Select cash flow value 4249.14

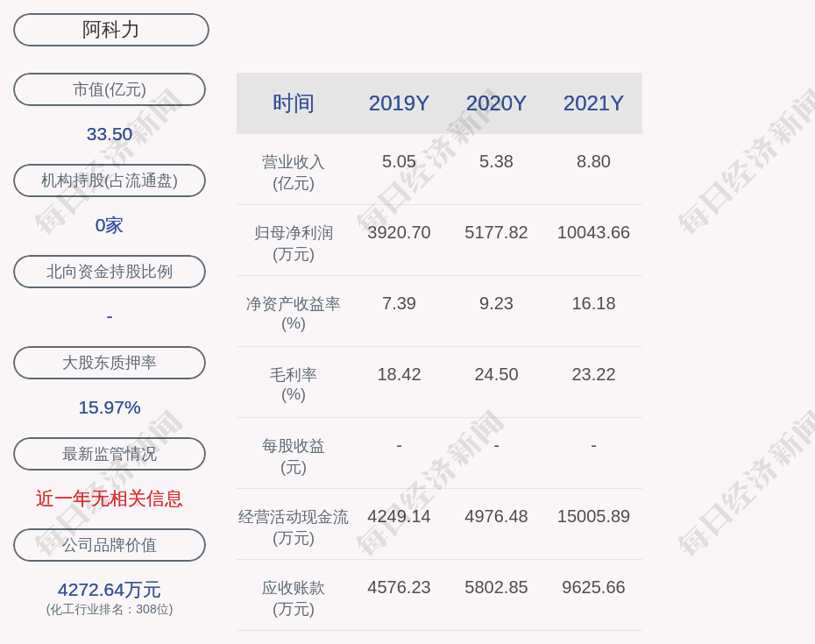point(399,516)
